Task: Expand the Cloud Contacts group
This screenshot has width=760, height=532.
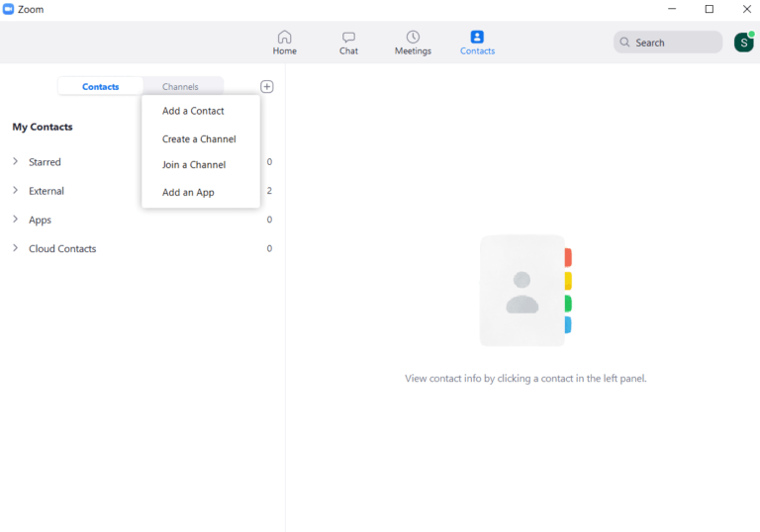Action: pos(16,248)
